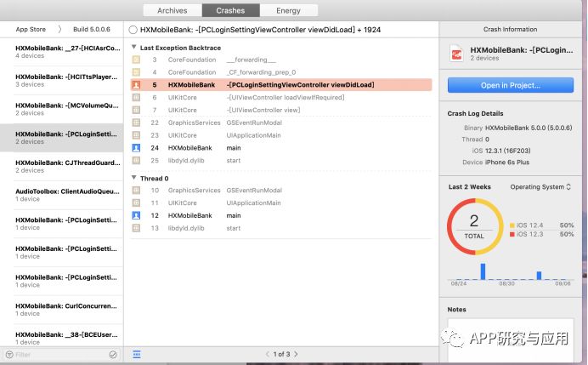The image size is (588, 365).
Task: Collapse Last Exception Backtrace section
Action: (x=134, y=48)
